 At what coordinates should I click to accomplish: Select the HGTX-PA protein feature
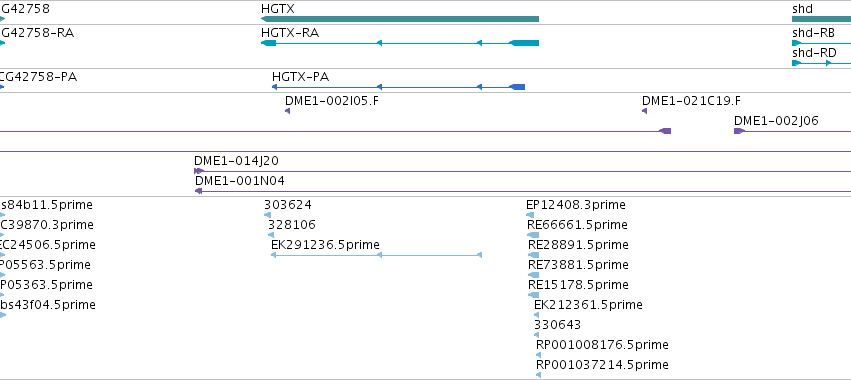[x=398, y=87]
